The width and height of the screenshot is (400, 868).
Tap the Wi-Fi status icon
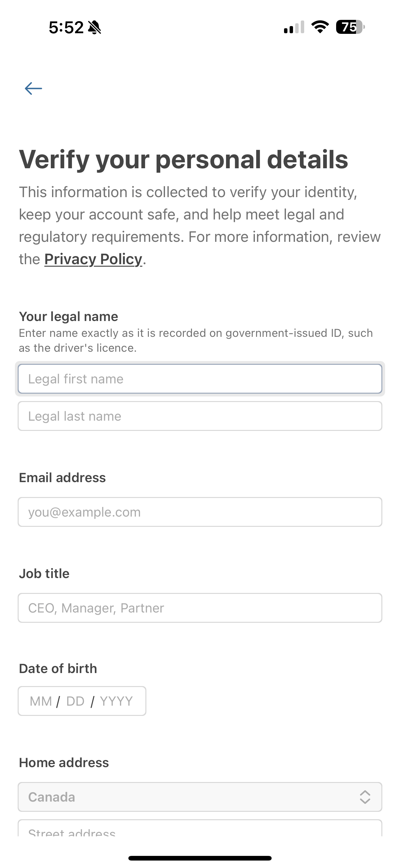[320, 27]
